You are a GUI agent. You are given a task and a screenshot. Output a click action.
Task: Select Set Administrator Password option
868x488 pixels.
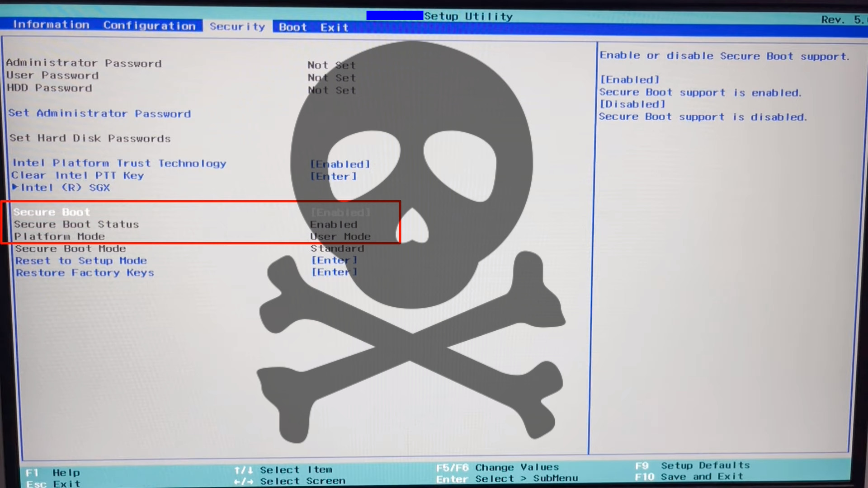coord(99,113)
